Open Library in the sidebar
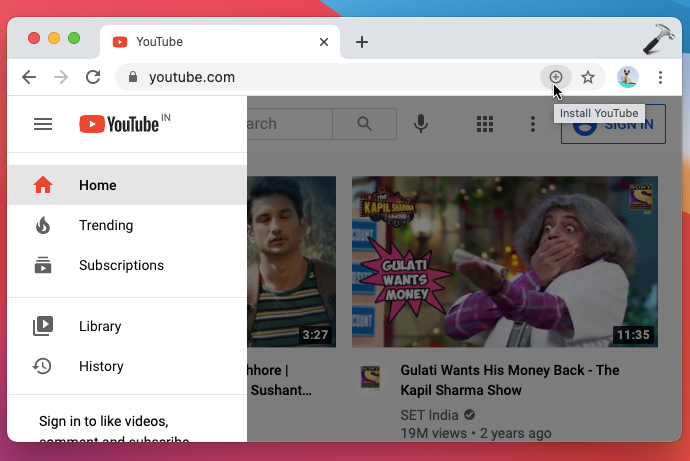This screenshot has height=461, width=690. pyautogui.click(x=127, y=326)
